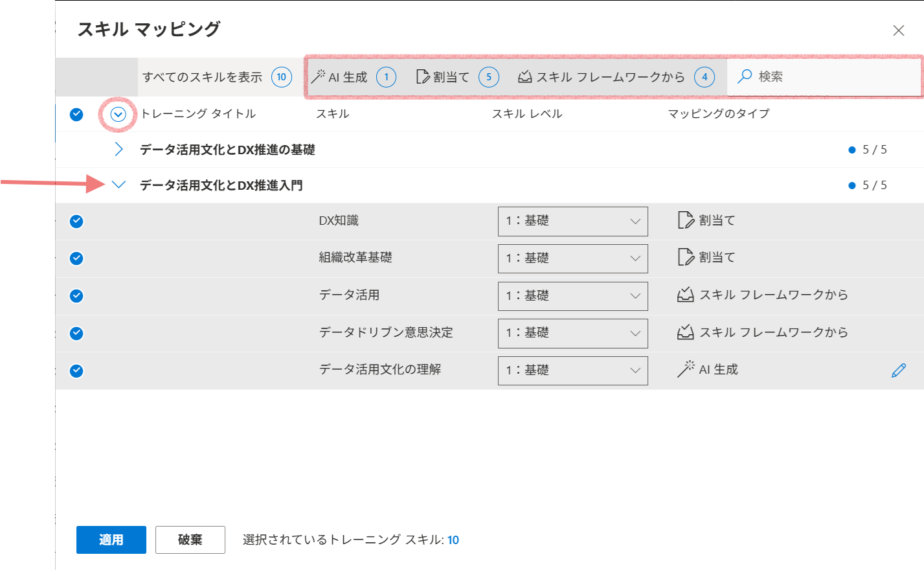Click into the 検索 search field
This screenshot has width=924, height=570.
click(824, 77)
